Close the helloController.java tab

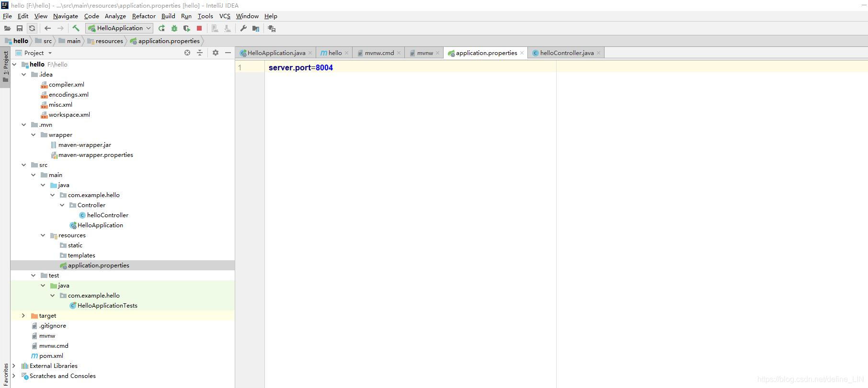coord(599,53)
